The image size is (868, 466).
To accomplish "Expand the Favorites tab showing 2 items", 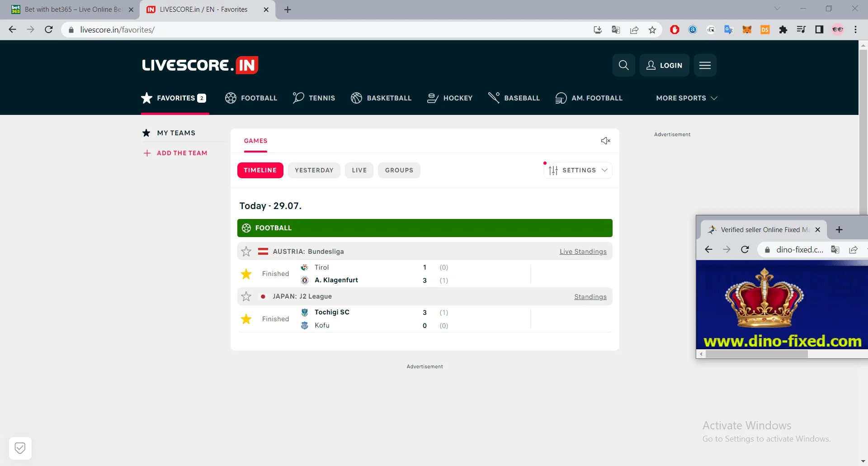I will pos(174,98).
